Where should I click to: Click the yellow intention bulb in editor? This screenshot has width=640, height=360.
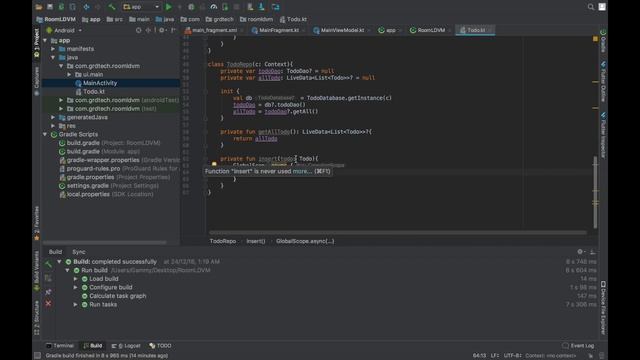coord(214,164)
